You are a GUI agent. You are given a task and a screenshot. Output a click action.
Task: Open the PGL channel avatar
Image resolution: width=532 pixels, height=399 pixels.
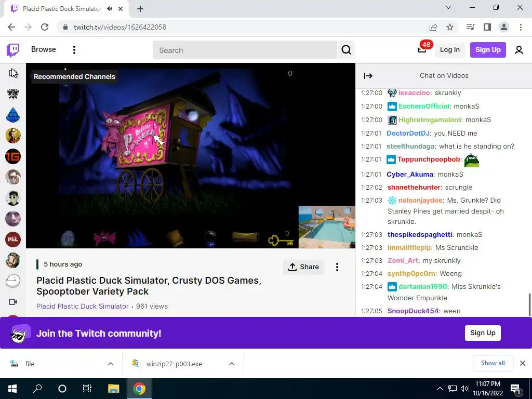tap(13, 240)
